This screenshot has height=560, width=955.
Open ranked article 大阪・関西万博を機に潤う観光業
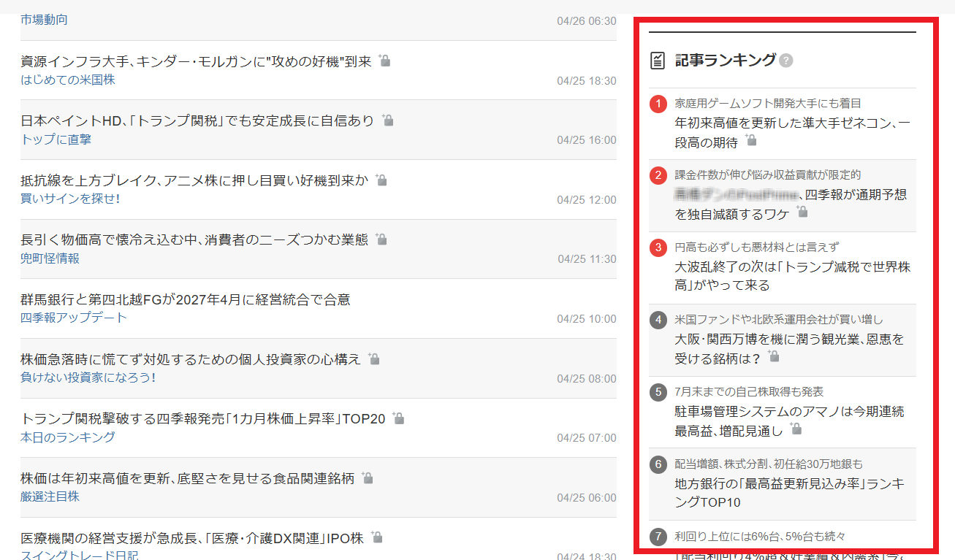789,348
